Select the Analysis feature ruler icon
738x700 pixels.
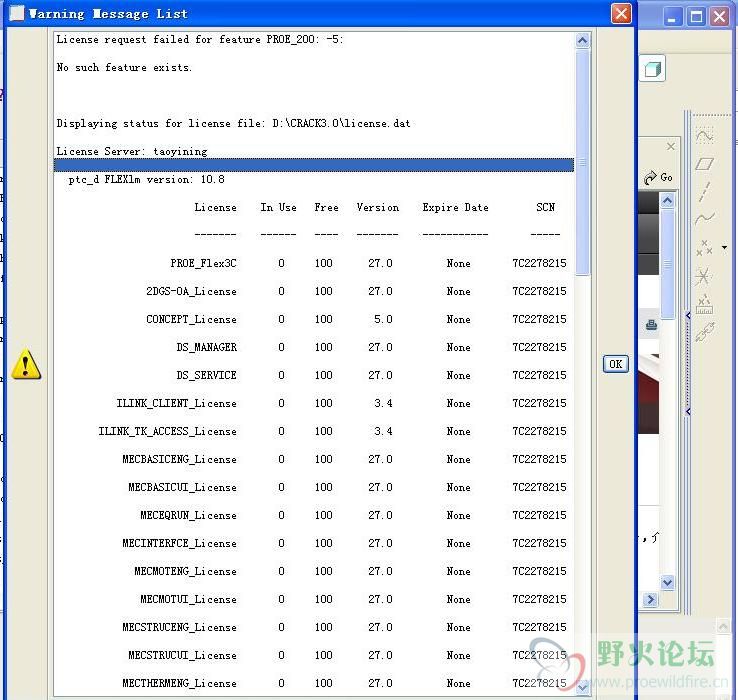pos(705,305)
